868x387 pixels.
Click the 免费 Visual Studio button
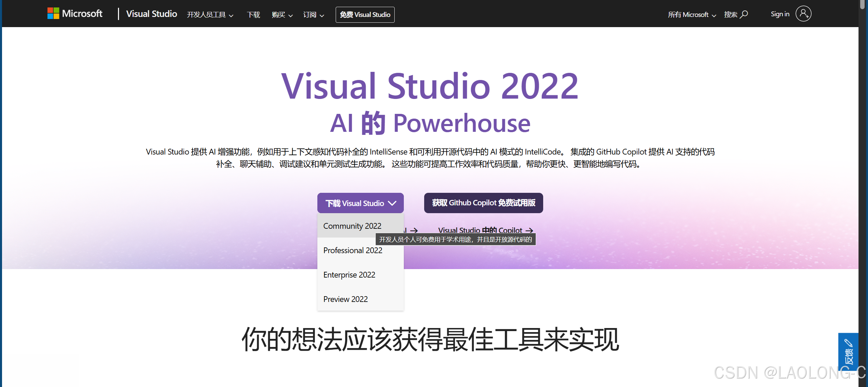(365, 15)
